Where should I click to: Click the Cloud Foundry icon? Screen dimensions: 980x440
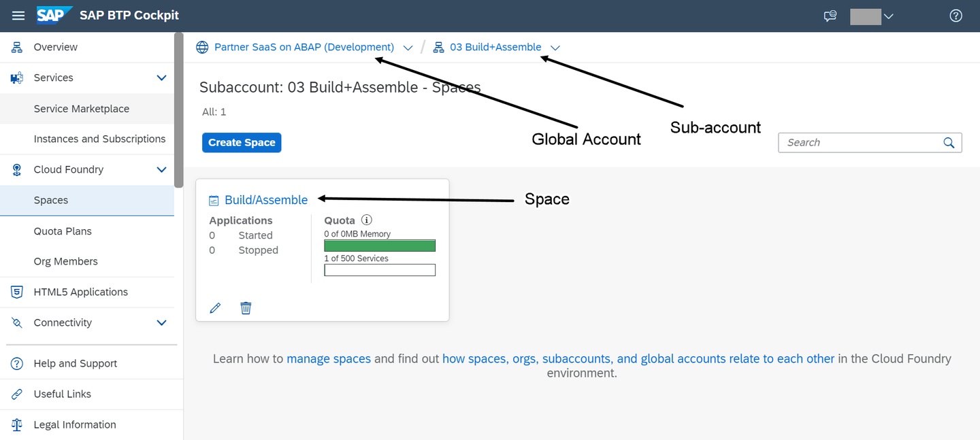tap(17, 169)
